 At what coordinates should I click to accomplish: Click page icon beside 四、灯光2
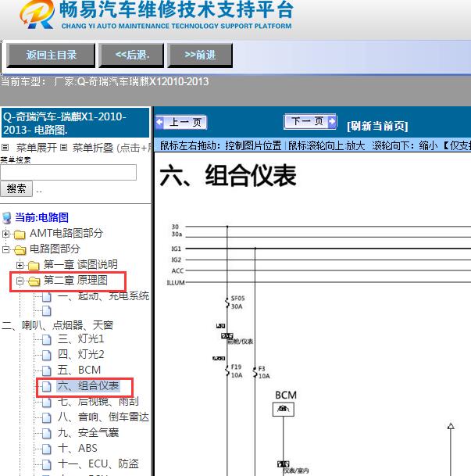click(x=46, y=355)
